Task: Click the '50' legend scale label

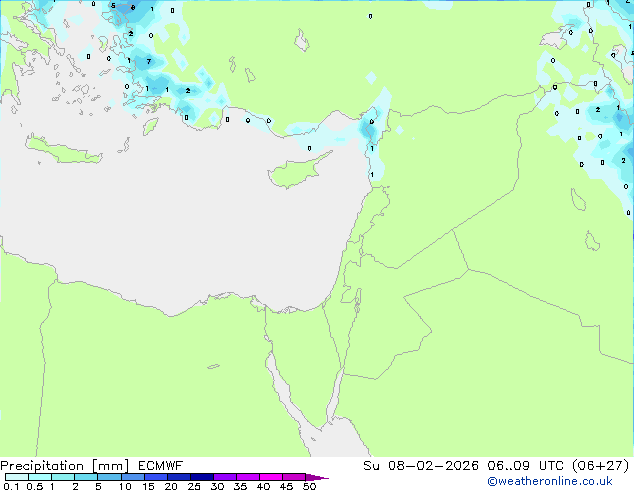Action: (x=309, y=486)
